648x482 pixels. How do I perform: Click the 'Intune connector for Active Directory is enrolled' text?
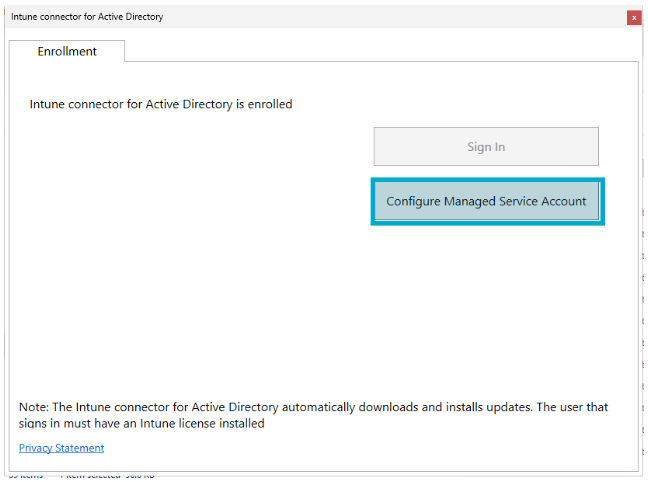pyautogui.click(x=161, y=104)
